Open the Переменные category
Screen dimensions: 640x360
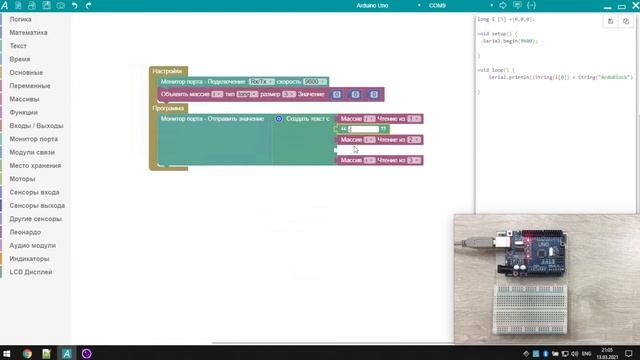point(30,86)
